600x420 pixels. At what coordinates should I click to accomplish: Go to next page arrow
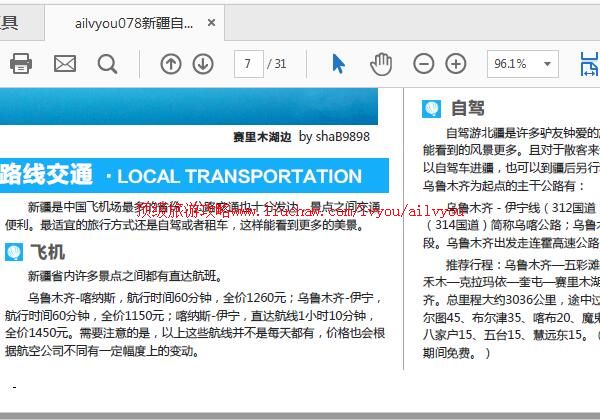[x=203, y=64]
